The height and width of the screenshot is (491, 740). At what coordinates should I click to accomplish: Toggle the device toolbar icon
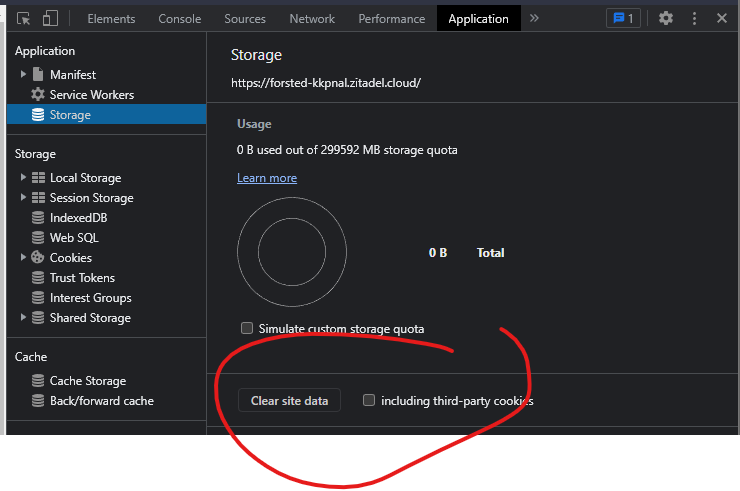(x=50, y=19)
